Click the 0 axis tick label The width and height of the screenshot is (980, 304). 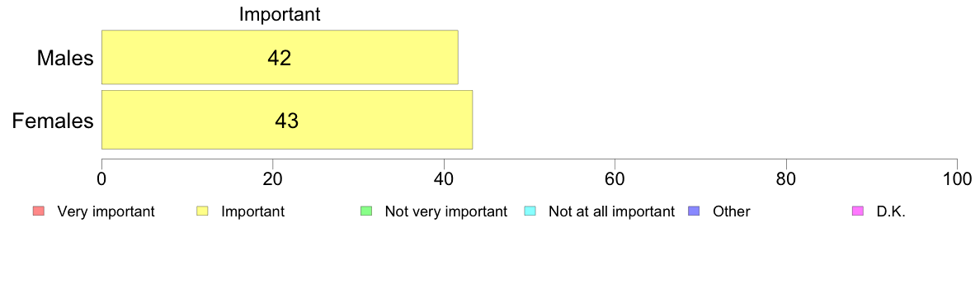101,178
